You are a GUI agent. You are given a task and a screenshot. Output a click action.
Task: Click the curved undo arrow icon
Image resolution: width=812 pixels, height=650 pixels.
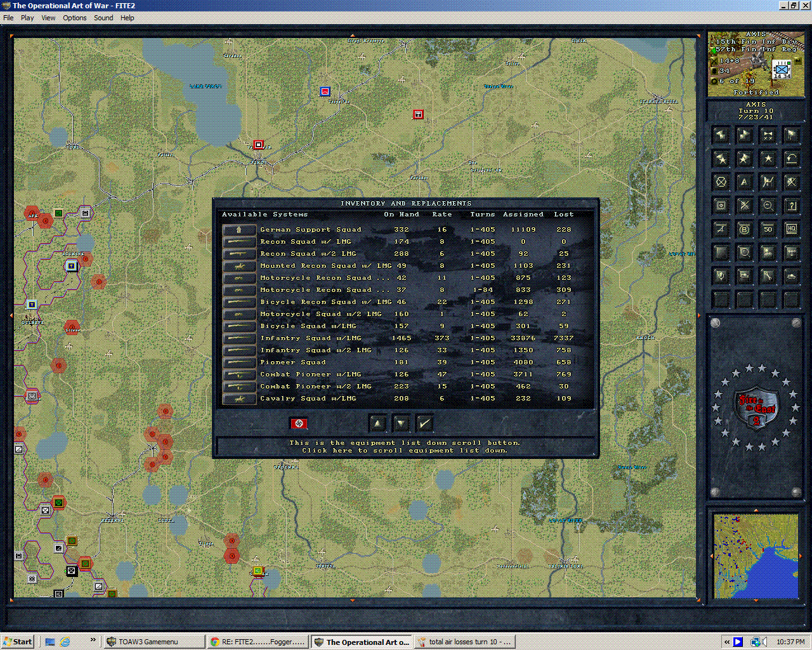point(792,159)
